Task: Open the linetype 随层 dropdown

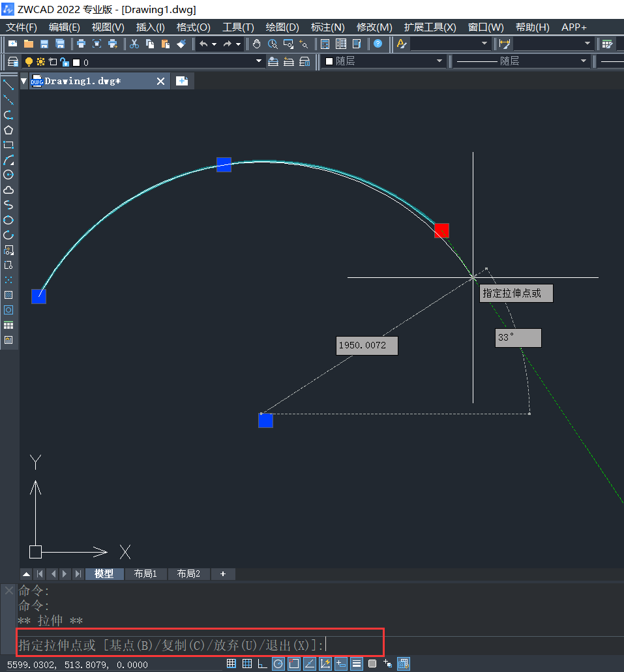Action: click(x=584, y=61)
